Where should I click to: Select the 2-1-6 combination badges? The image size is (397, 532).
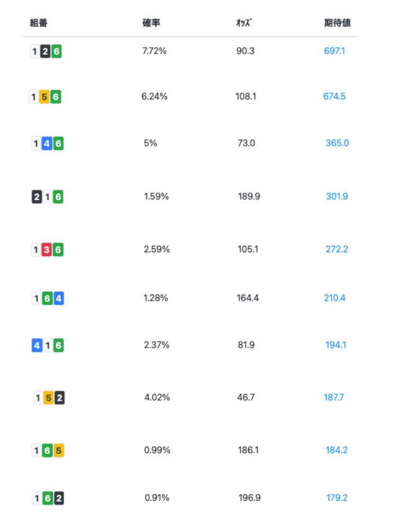pos(48,197)
